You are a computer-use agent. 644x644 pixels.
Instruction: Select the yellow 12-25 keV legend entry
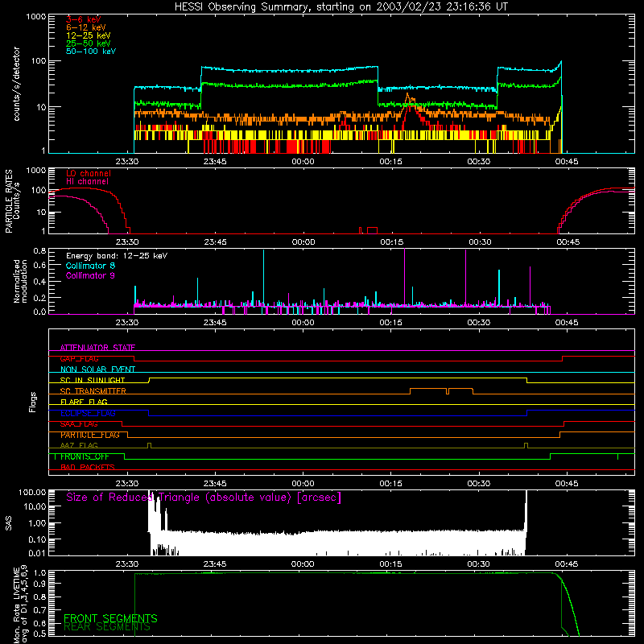point(89,35)
